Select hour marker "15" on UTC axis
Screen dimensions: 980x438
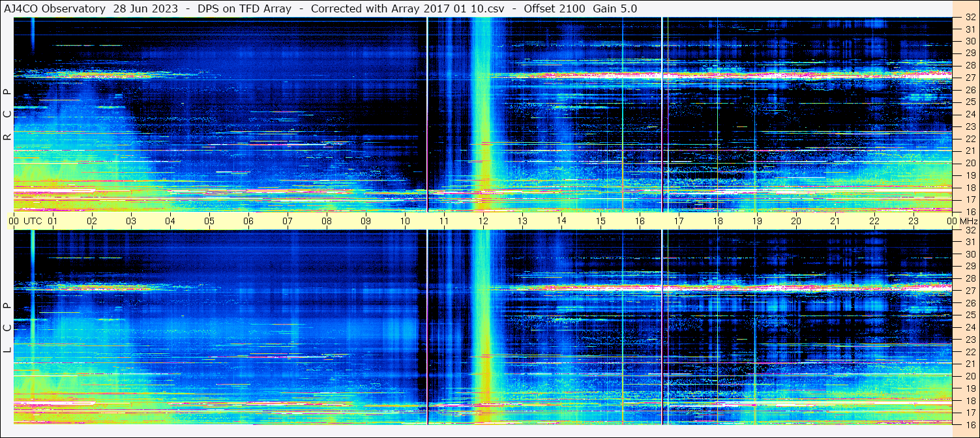601,221
